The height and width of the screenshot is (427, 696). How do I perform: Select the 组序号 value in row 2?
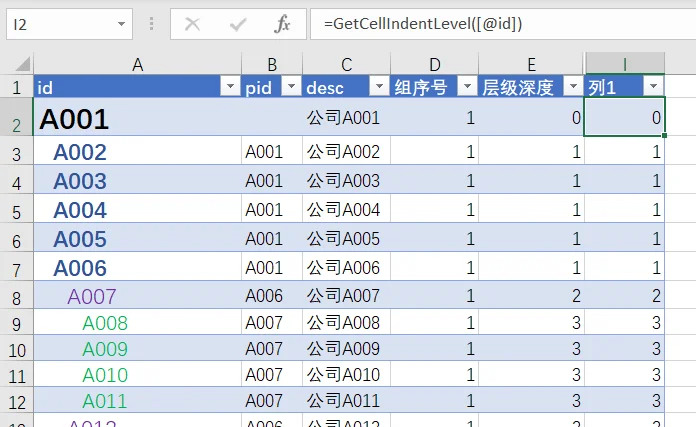(435, 117)
